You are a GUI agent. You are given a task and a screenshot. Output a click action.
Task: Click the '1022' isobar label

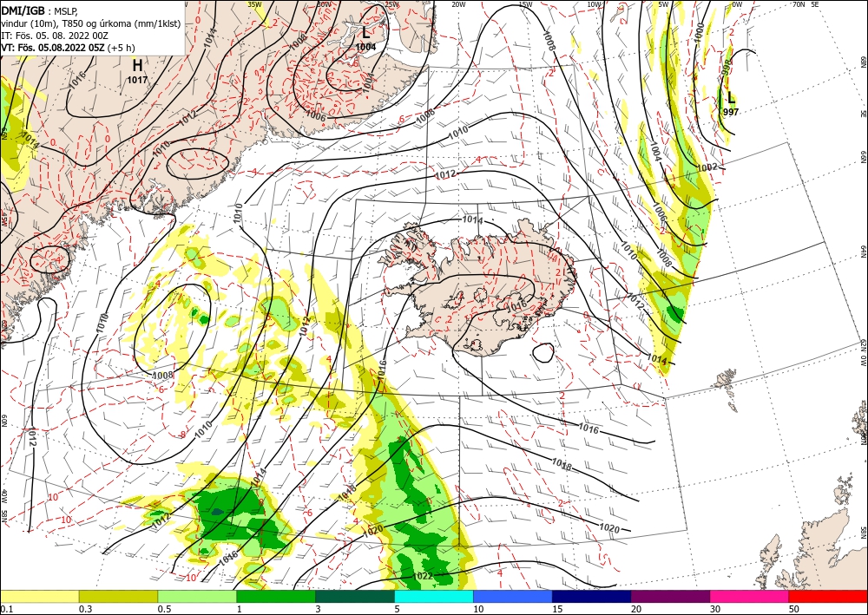point(423,576)
